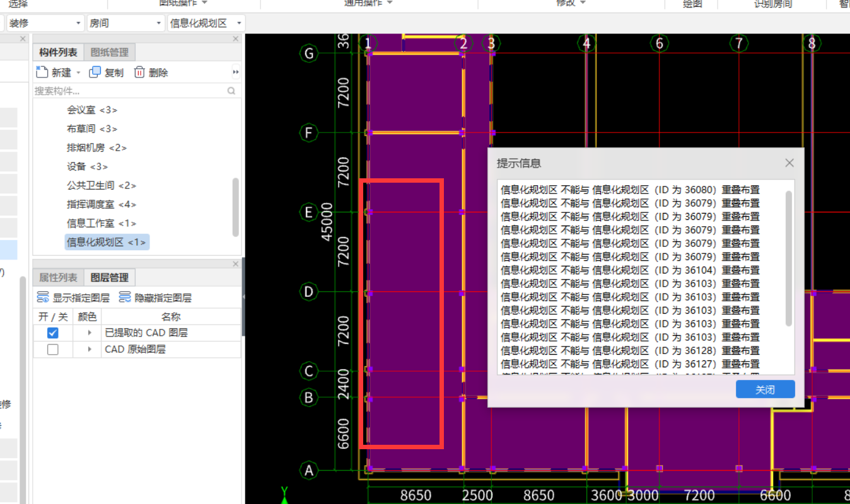
Task: Click the 已提取的 CAD 图层 name cell
Action: [x=171, y=333]
